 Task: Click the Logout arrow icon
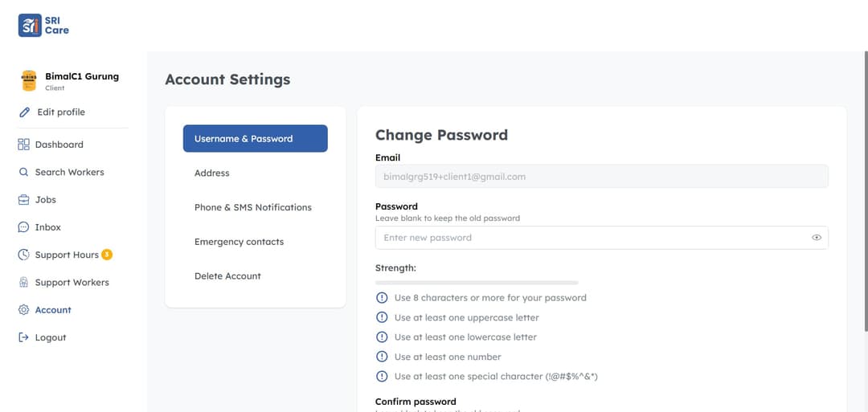[x=24, y=337]
